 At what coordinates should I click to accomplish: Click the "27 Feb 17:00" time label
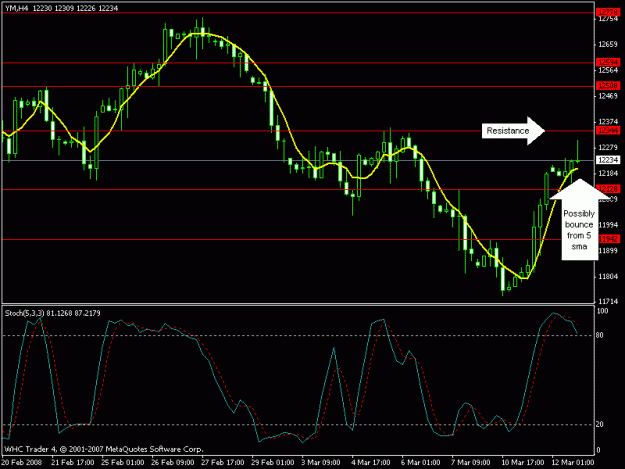coord(222,463)
